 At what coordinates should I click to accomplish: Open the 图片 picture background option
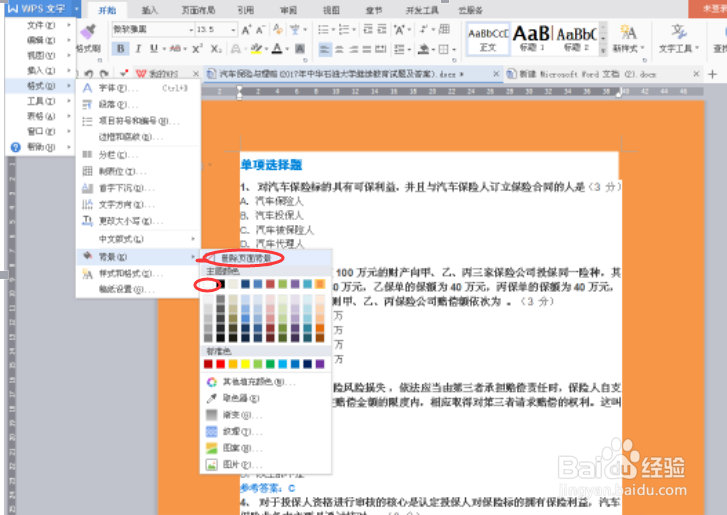click(x=212, y=464)
